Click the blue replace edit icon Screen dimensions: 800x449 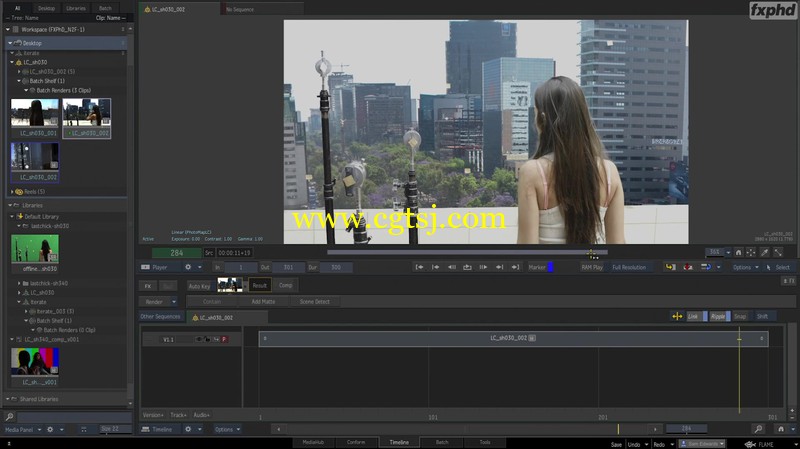(706, 267)
